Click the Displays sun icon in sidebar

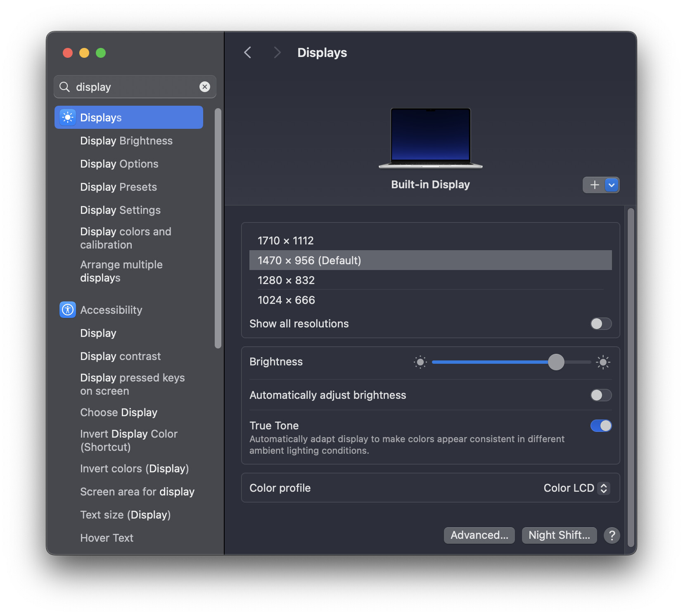pyautogui.click(x=68, y=117)
